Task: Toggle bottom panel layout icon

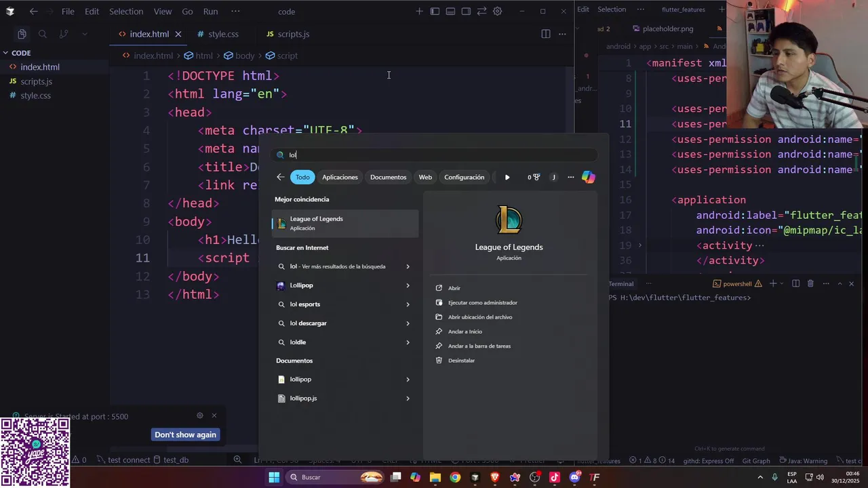Action: 450,12
